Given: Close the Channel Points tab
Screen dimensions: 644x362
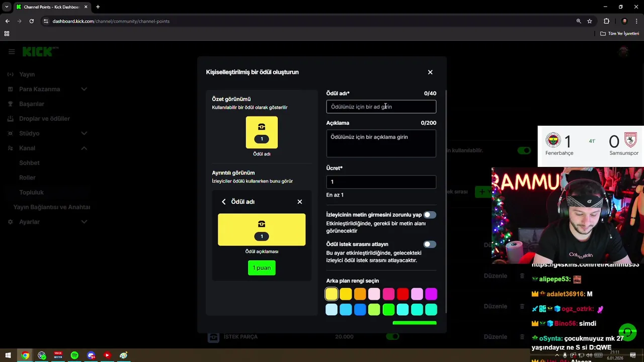Looking at the screenshot, I should point(86,7).
